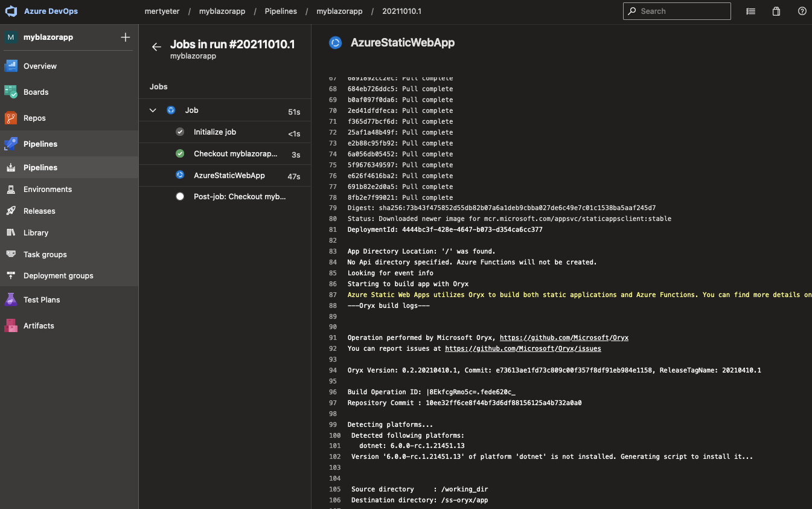Image resolution: width=812 pixels, height=509 pixels.
Task: Click the project avatar 'M' icon
Action: [11, 37]
